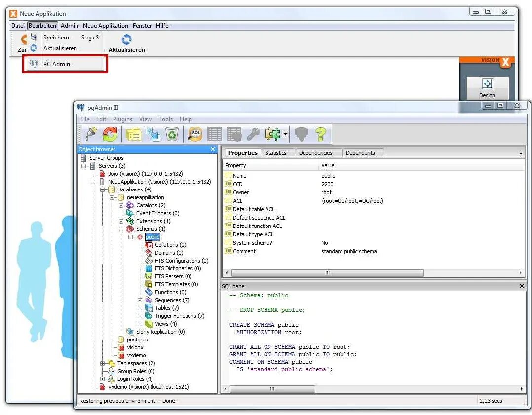Select the Jojo (VisionX) server
Viewport: 532px width, 415px height.
145,174
